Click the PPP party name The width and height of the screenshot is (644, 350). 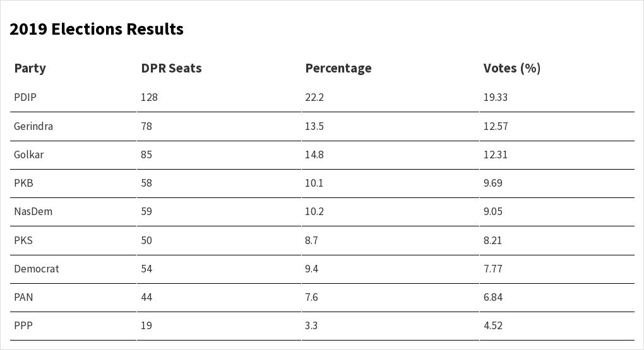tap(23, 325)
